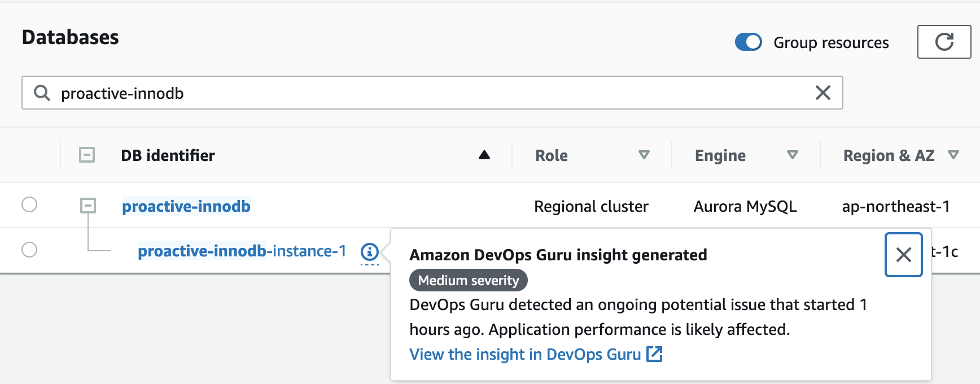Click external link icon beside DevOps Guru link
This screenshot has width=980, height=384.
click(654, 354)
